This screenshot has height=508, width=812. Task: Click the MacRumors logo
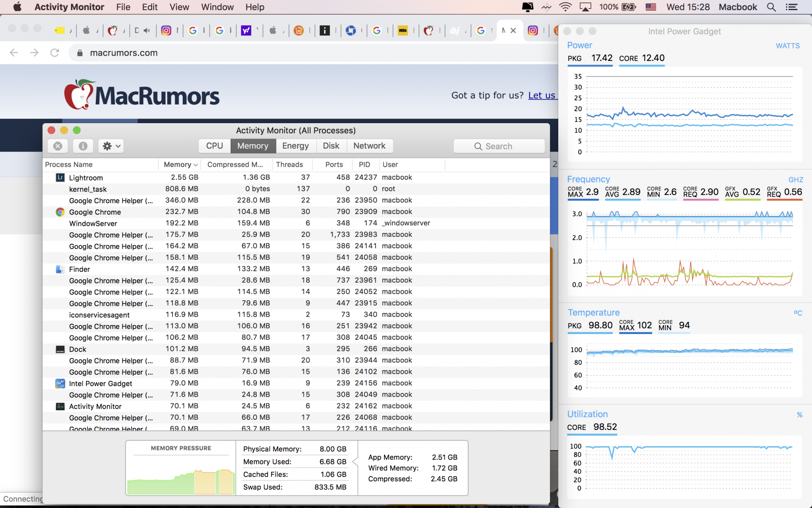click(x=142, y=95)
